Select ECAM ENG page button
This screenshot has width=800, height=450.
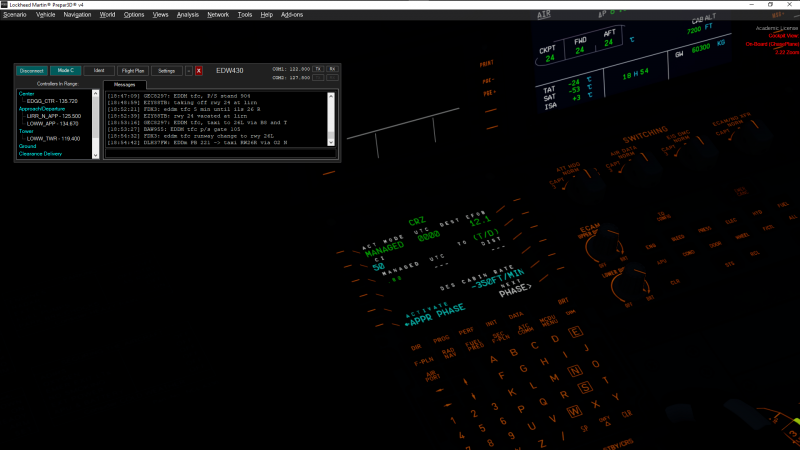click(x=651, y=246)
